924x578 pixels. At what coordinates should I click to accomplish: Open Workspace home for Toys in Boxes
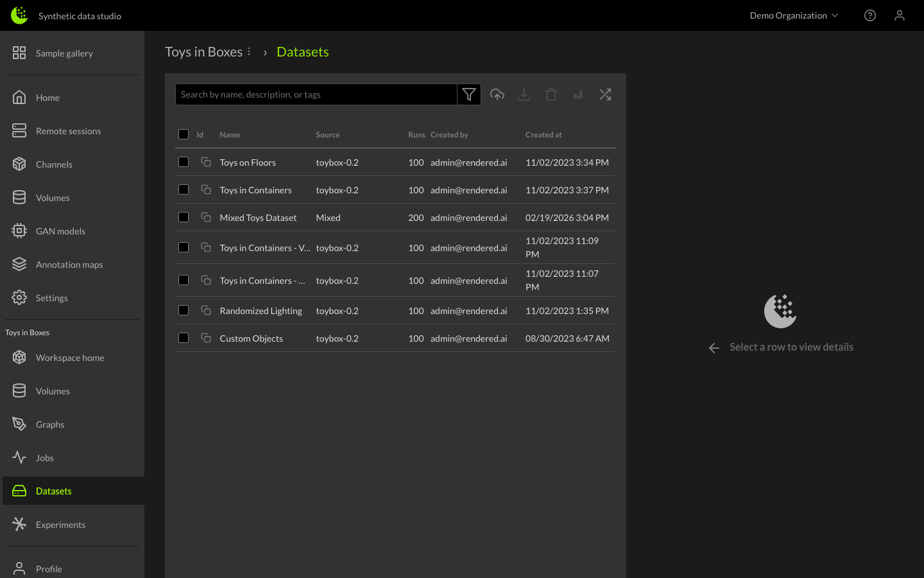point(70,357)
